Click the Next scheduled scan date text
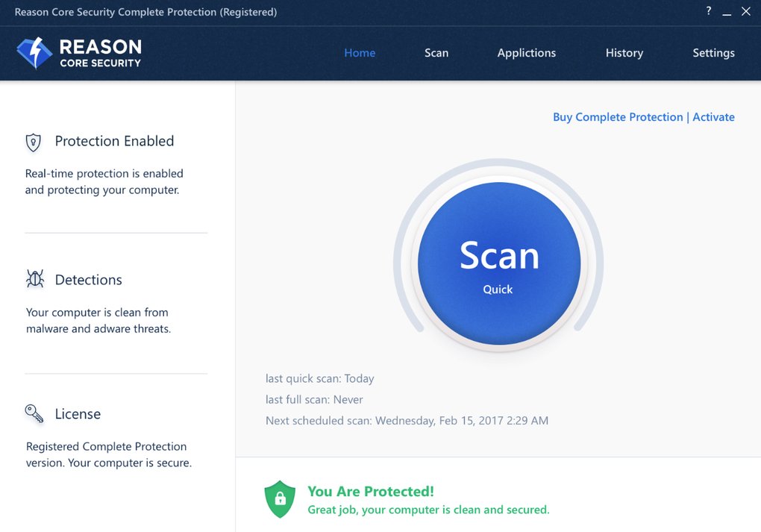This screenshot has width=761, height=532. click(407, 421)
